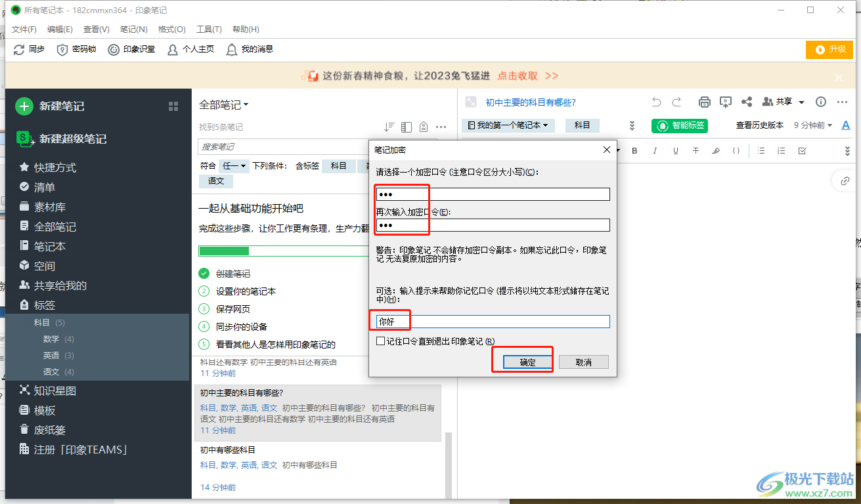Image resolution: width=861 pixels, height=504 pixels.
Task: Open the 9 分钟前 time dropdown
Action: tap(813, 125)
